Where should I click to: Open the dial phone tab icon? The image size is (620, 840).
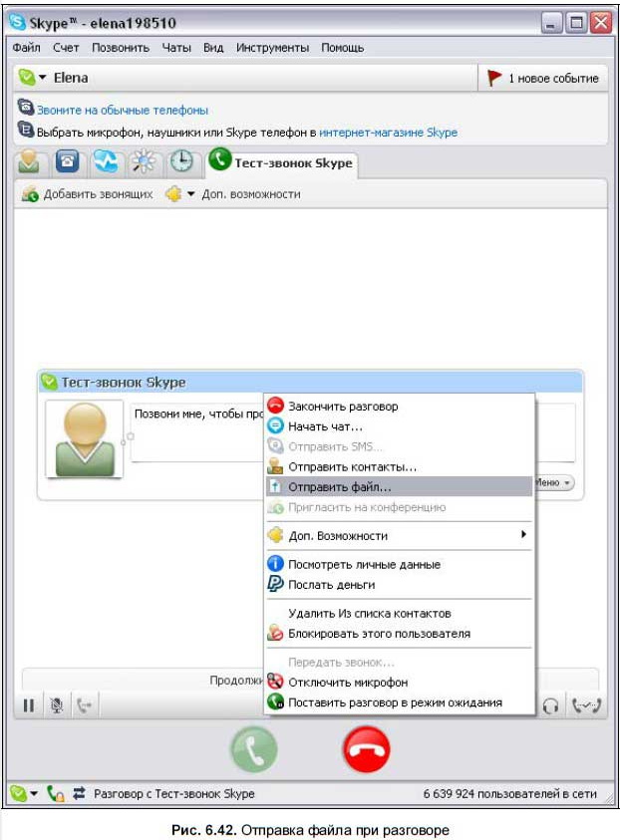[x=68, y=161]
